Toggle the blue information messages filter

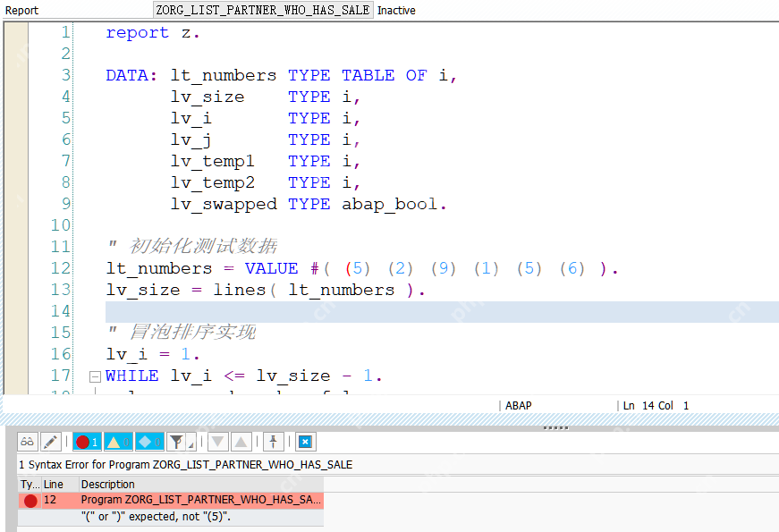click(x=148, y=442)
